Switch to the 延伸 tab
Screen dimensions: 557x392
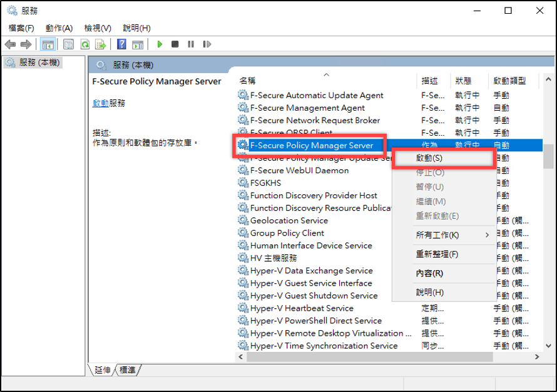[102, 370]
